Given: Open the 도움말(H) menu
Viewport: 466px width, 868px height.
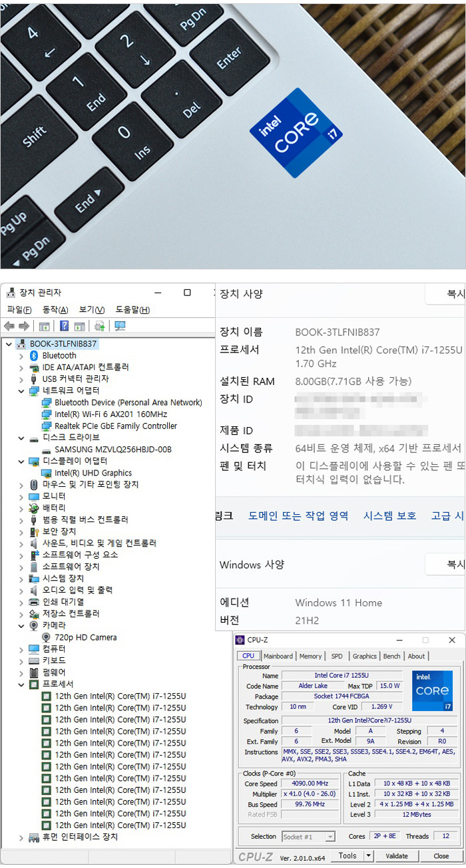Looking at the screenshot, I should 132,310.
